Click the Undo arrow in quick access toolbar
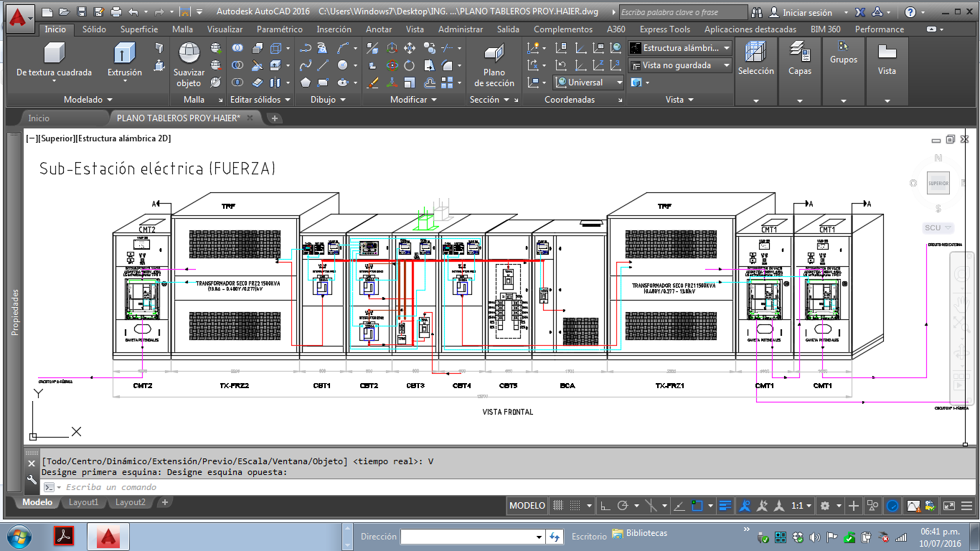The image size is (980, 551). pos(133,12)
